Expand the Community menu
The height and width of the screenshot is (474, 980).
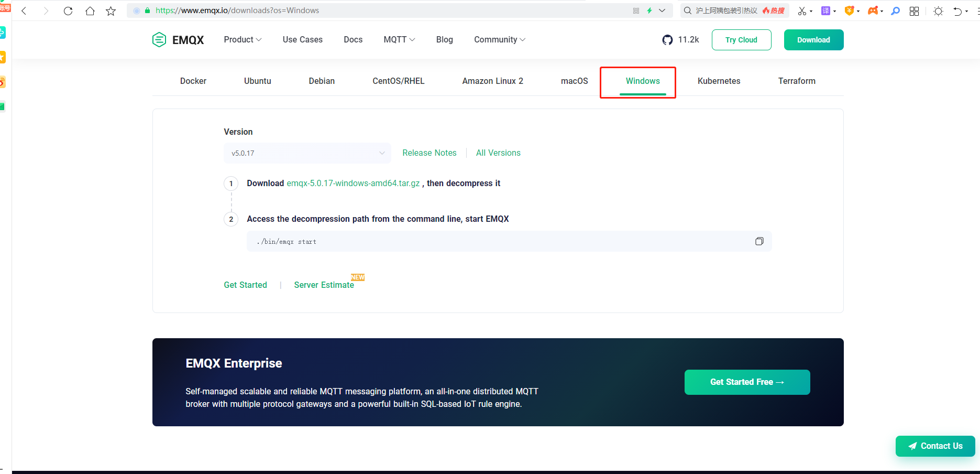(500, 40)
